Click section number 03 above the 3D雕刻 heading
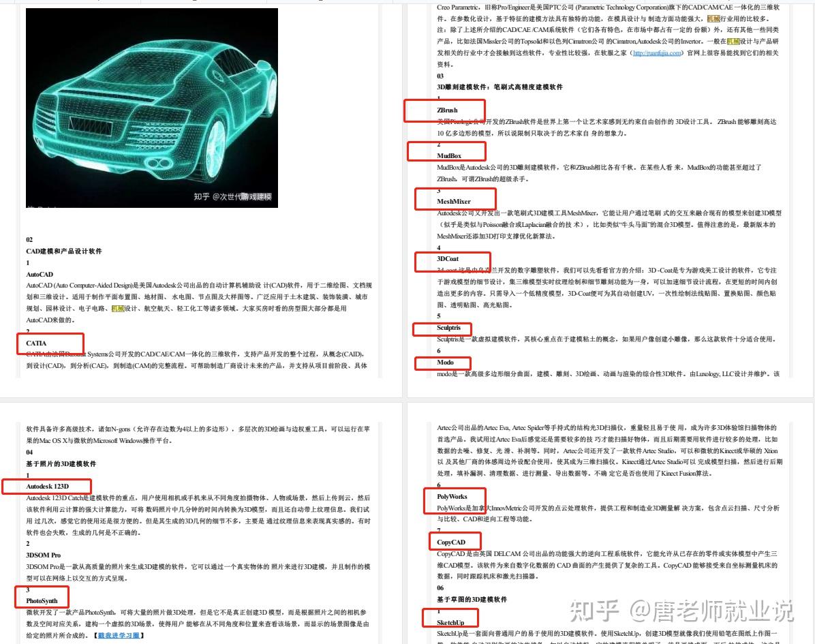The width and height of the screenshot is (815, 644). 440,76
